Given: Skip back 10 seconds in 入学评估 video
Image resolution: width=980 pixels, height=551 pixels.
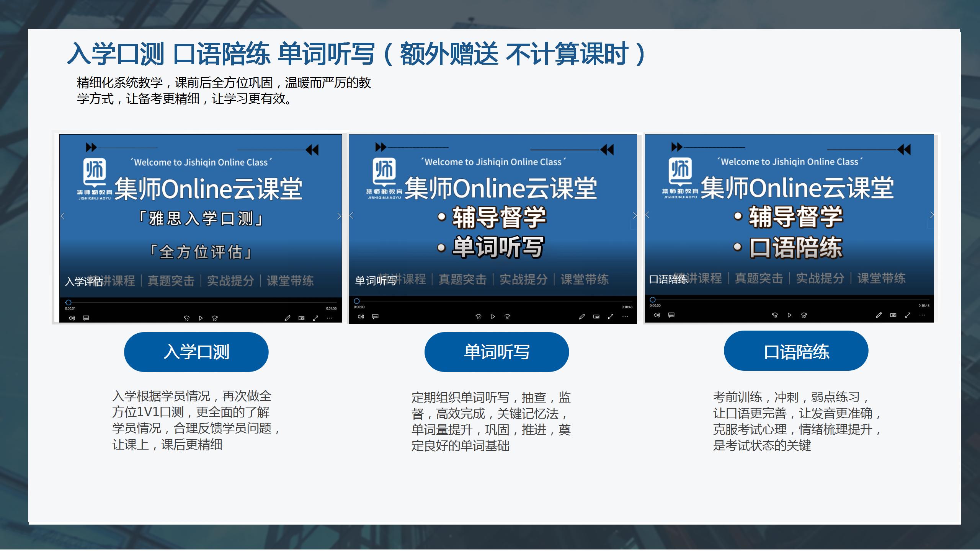Looking at the screenshot, I should tap(186, 318).
